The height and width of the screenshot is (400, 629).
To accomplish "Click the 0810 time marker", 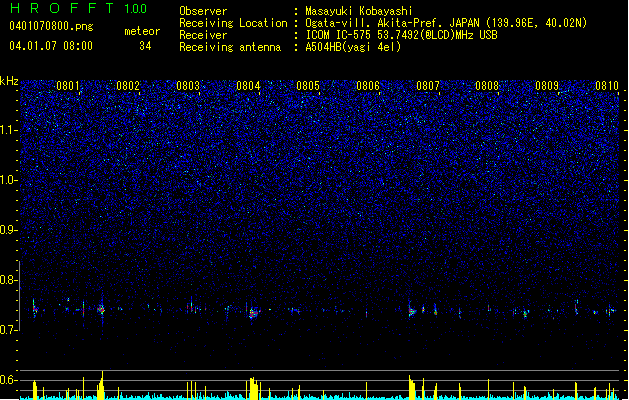I will [607, 86].
